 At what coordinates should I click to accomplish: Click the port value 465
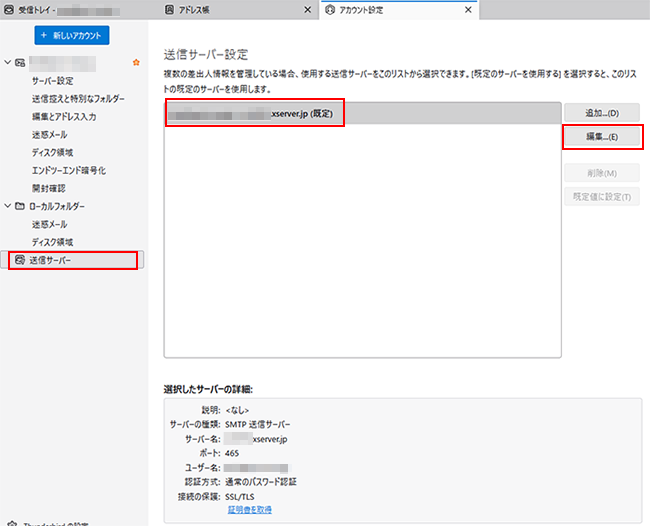click(x=232, y=453)
